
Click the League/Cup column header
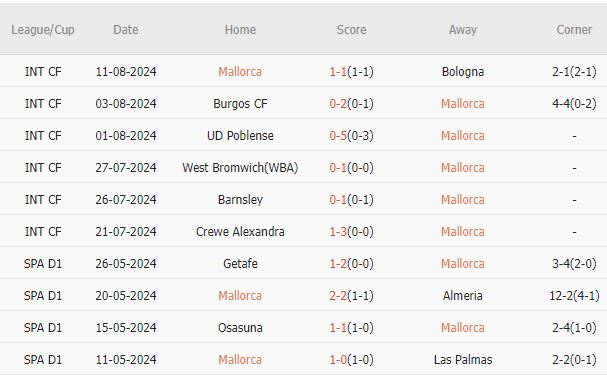point(43,30)
